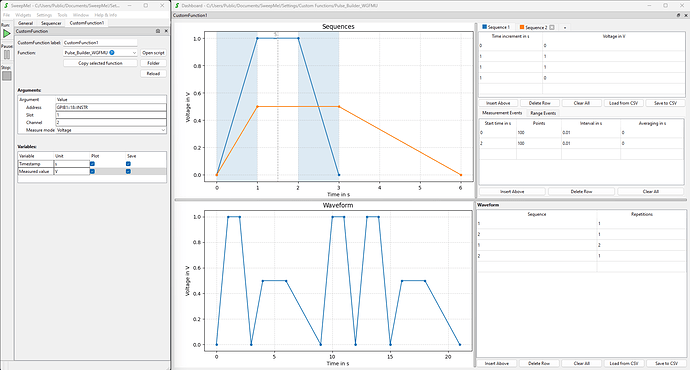Click Load from CSV in the Waveform panel
The height and width of the screenshot is (370, 690).
point(624,363)
